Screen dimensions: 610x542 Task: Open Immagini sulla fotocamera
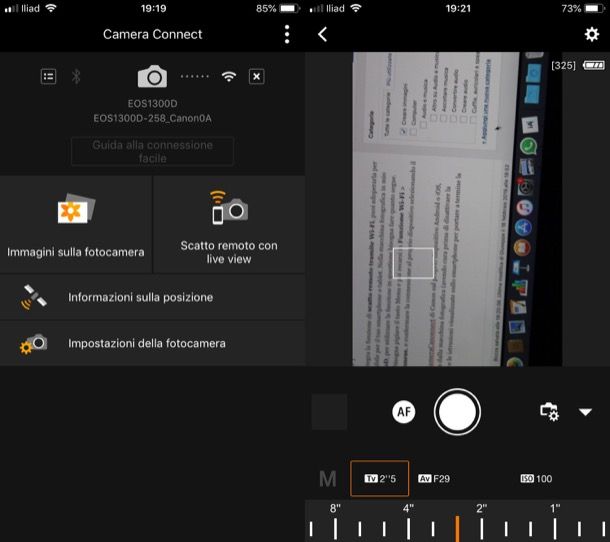click(76, 225)
